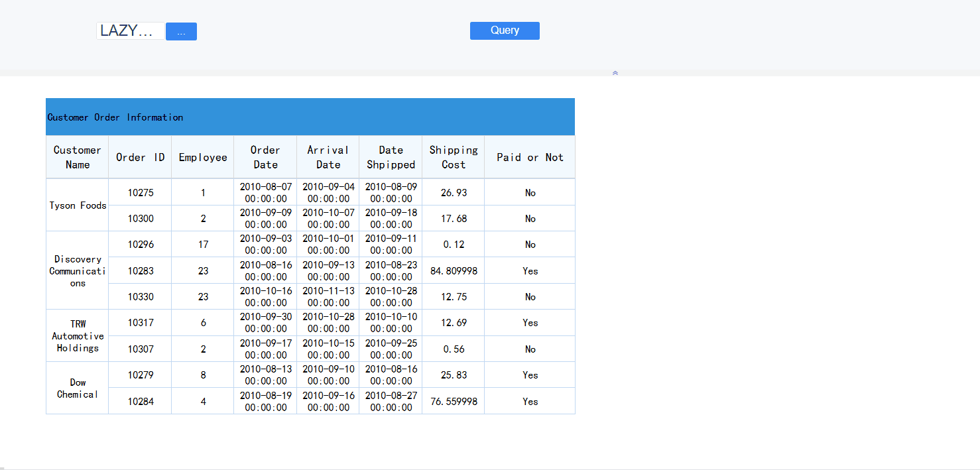Image resolution: width=980 pixels, height=470 pixels.
Task: Click order ID 10296
Action: pyautogui.click(x=140, y=244)
